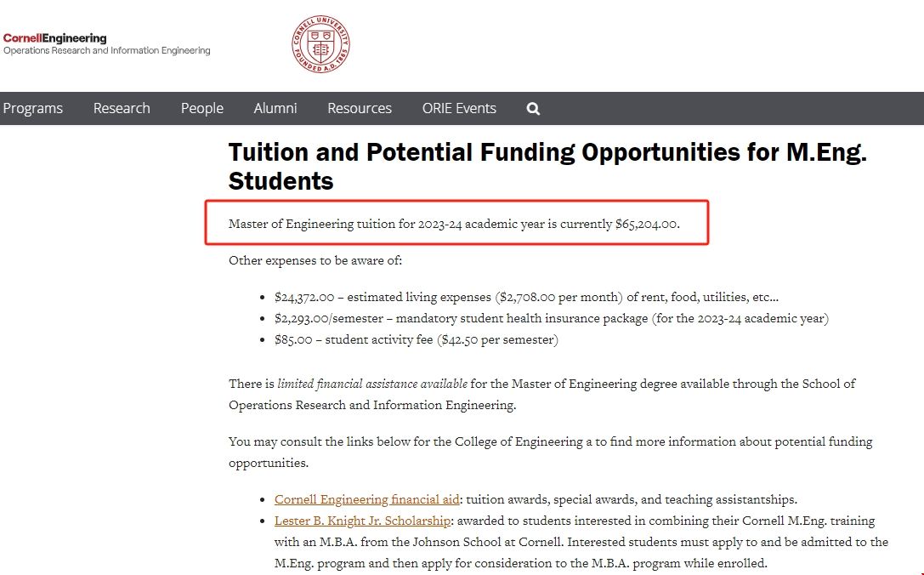Open the Programs menu
Image resolution: width=924 pixels, height=575 pixels.
tap(33, 108)
